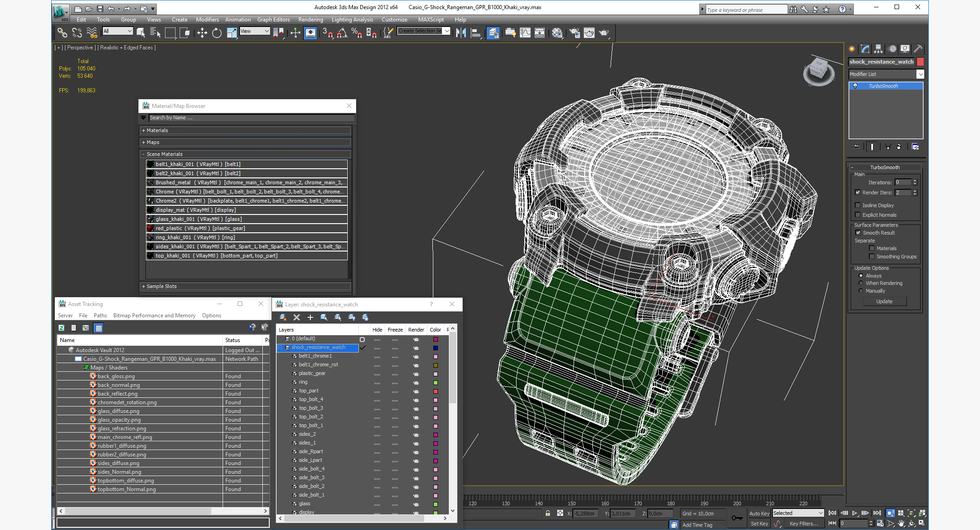Toggle the Percent Snap icon
The height and width of the screenshot is (530, 980).
(357, 32)
